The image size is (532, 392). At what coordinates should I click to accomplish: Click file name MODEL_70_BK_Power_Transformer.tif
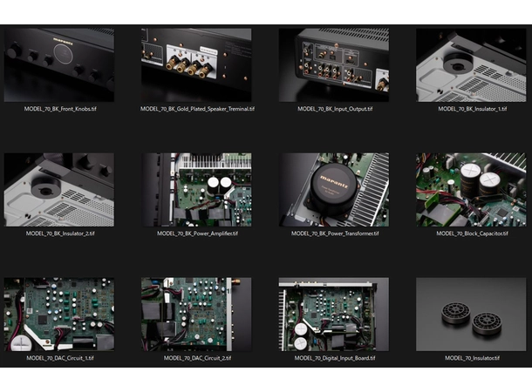(335, 233)
